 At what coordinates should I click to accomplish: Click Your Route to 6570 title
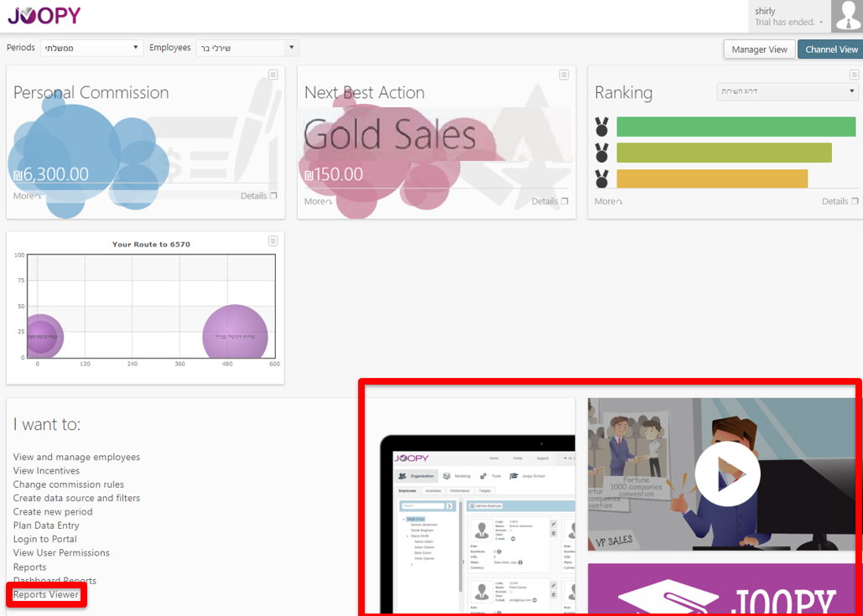(x=151, y=244)
